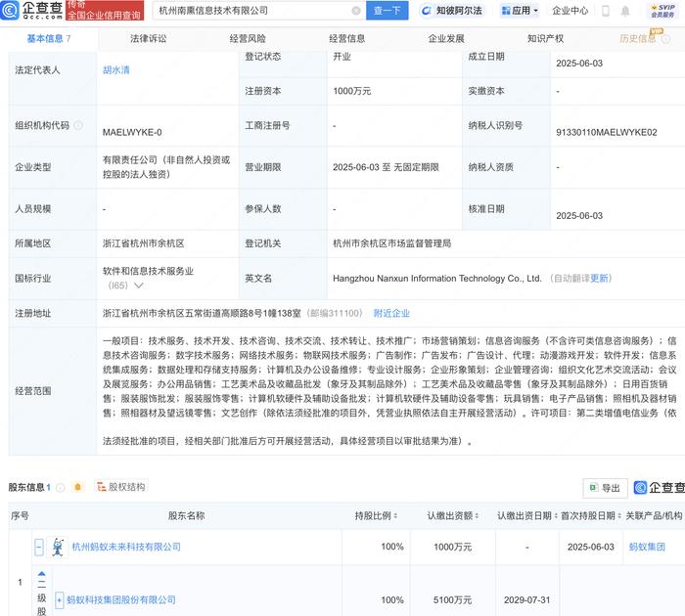
Task: Expand the 蚂蚁科技集团股份有限公司 row
Action: (x=59, y=600)
